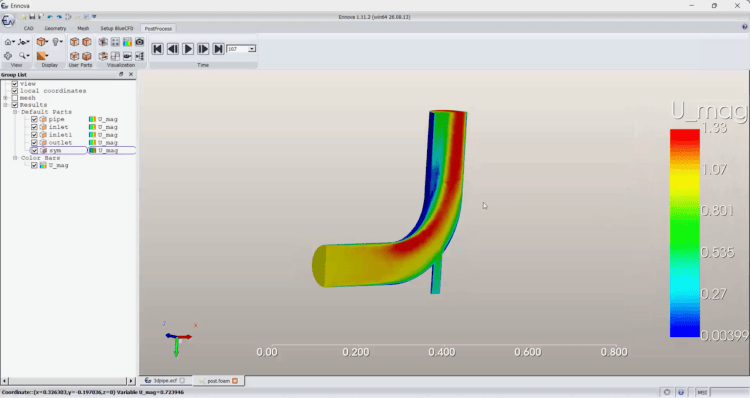
Task: Click the top-right User Parts cube icon
Action: 87,42
